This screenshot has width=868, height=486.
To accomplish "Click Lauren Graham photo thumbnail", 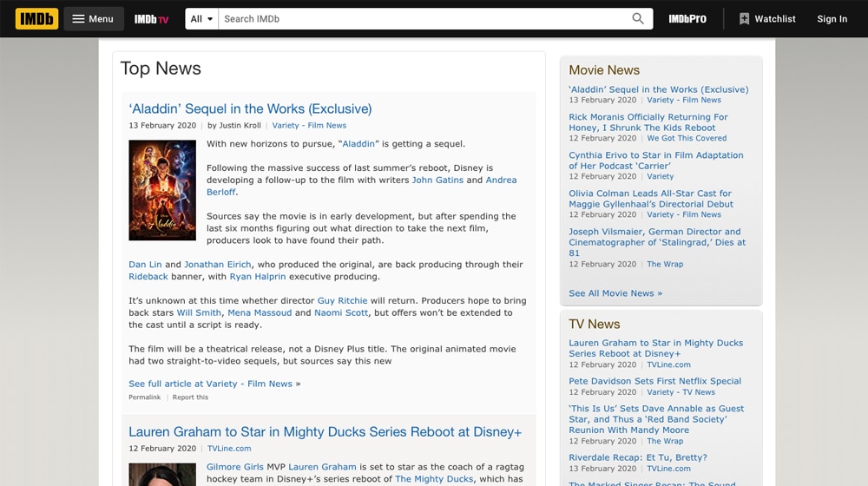I will 162,475.
